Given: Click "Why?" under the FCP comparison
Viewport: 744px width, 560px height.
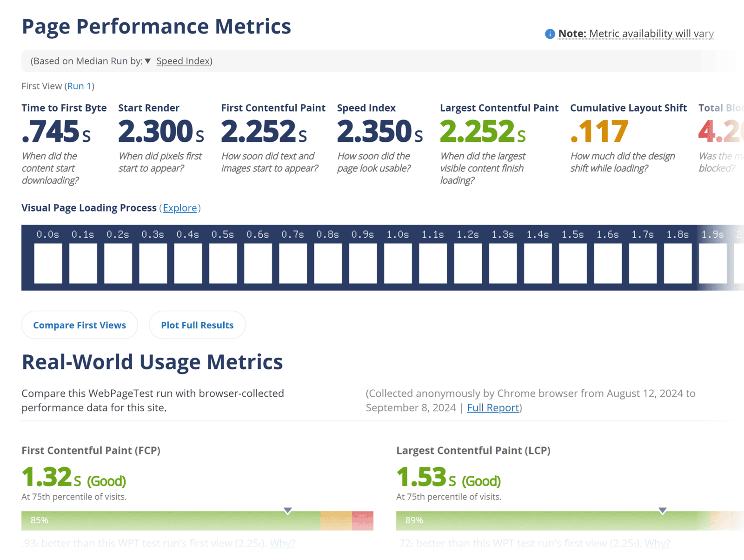Looking at the screenshot, I should pos(282,543).
